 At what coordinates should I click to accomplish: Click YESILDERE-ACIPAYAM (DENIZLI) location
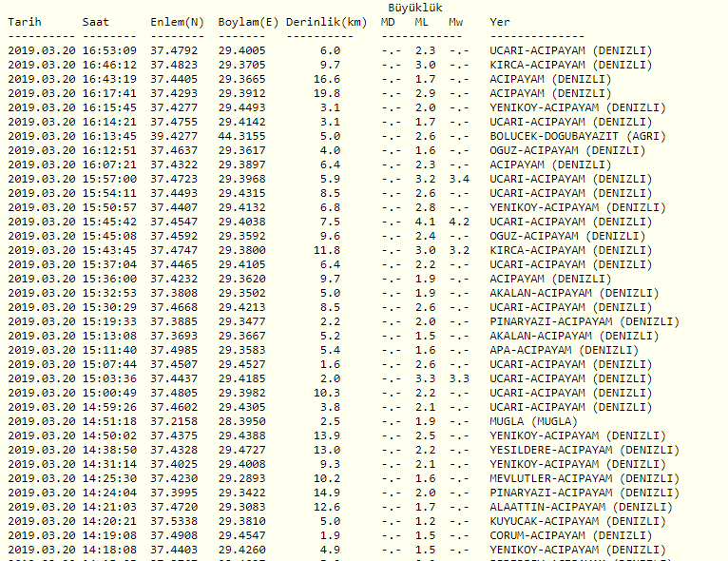584,450
